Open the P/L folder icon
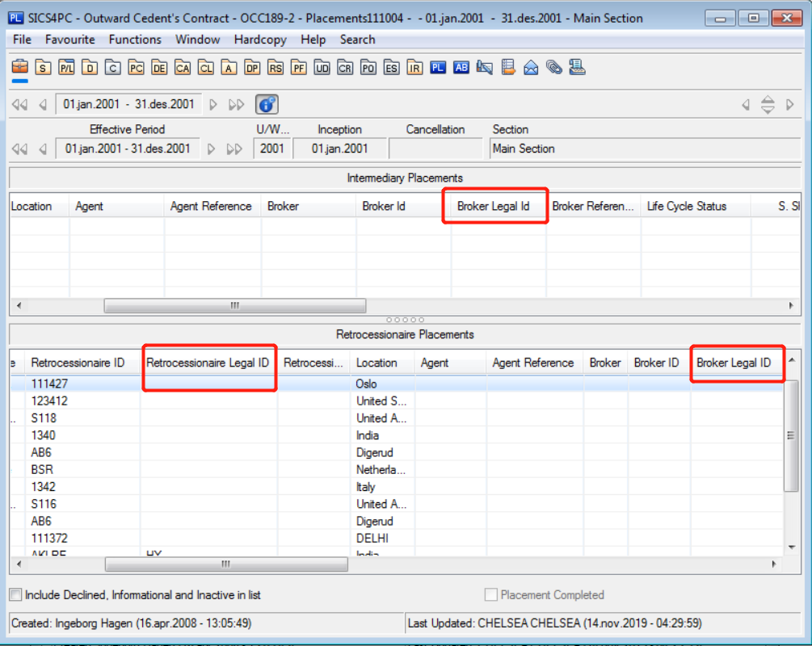The width and height of the screenshot is (812, 646). tap(66, 68)
